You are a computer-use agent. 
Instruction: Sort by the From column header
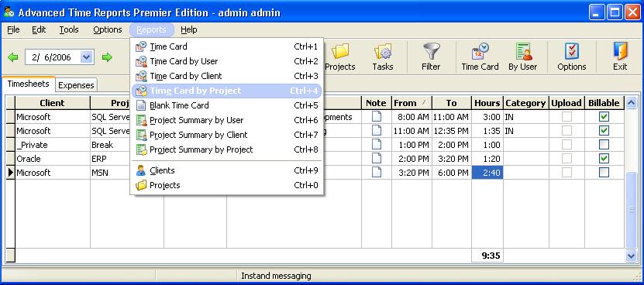(x=412, y=103)
